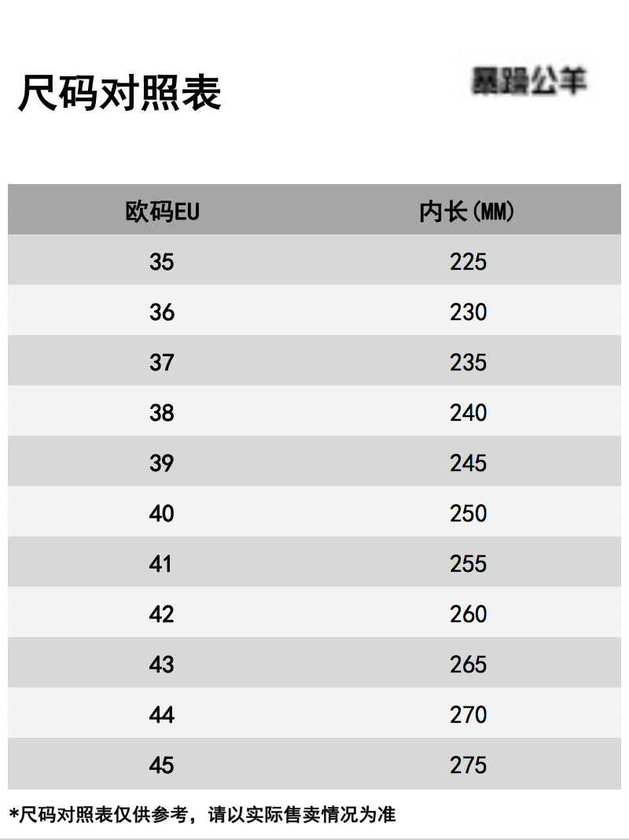
Task: Click the 尺码对照表 title heading
Action: (120, 93)
